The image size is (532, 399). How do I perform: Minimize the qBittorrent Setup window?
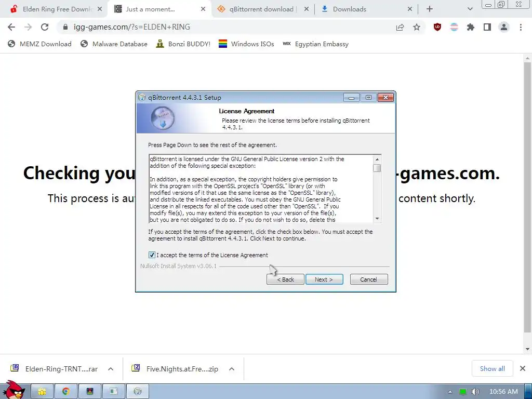(351, 98)
